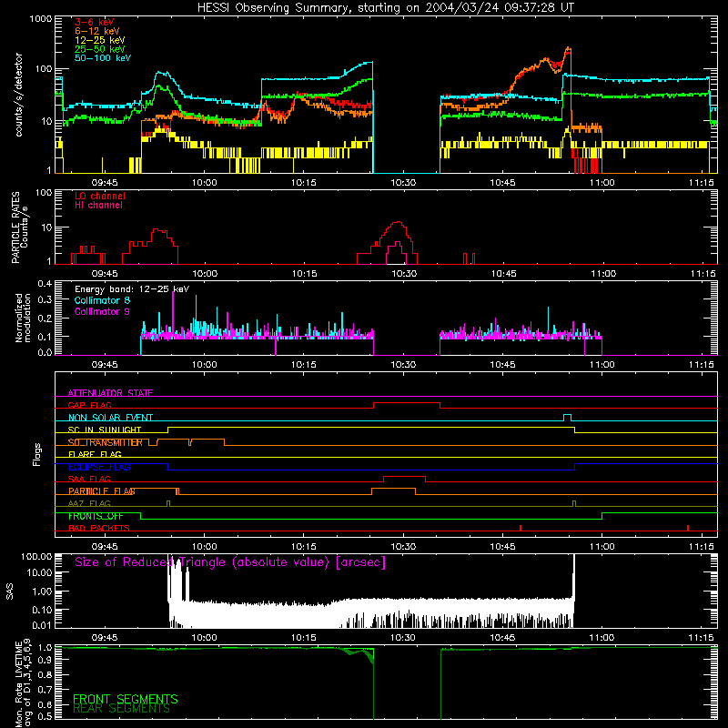Click the SC_TRANSMITTER flag label
The width and height of the screenshot is (728, 728).
tap(106, 442)
